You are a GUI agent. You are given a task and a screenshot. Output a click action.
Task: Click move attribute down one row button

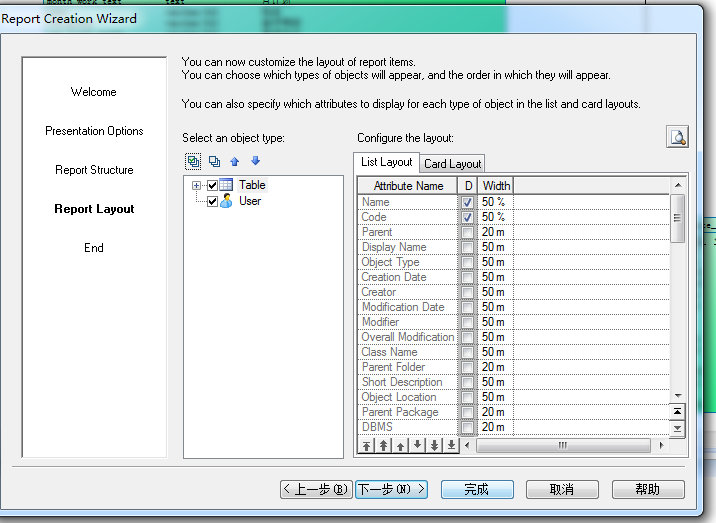(417, 445)
